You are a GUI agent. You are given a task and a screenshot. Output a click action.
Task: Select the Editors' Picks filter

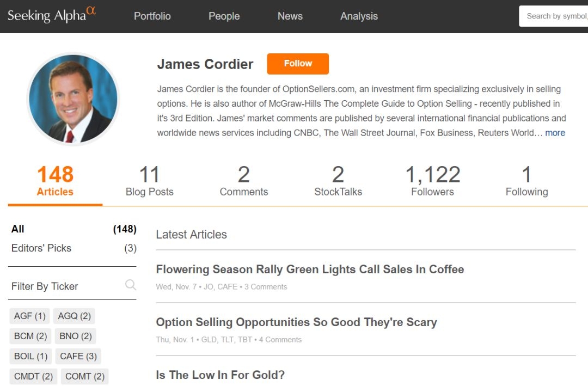point(41,248)
